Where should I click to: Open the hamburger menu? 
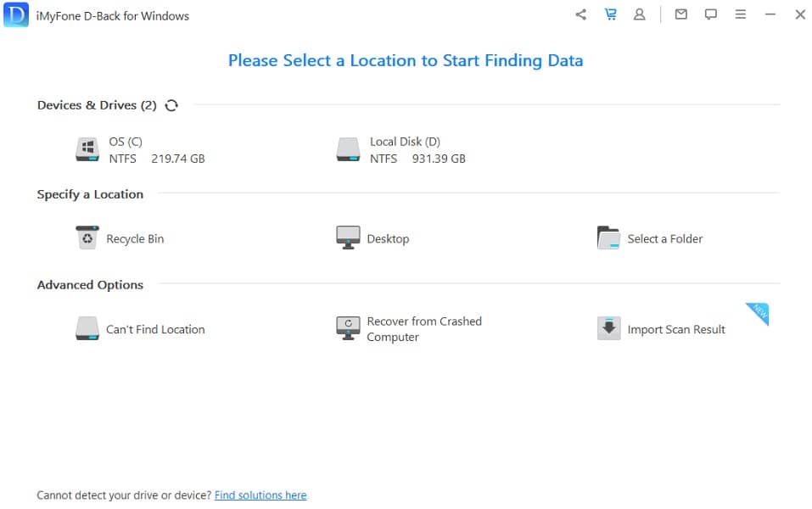(741, 14)
